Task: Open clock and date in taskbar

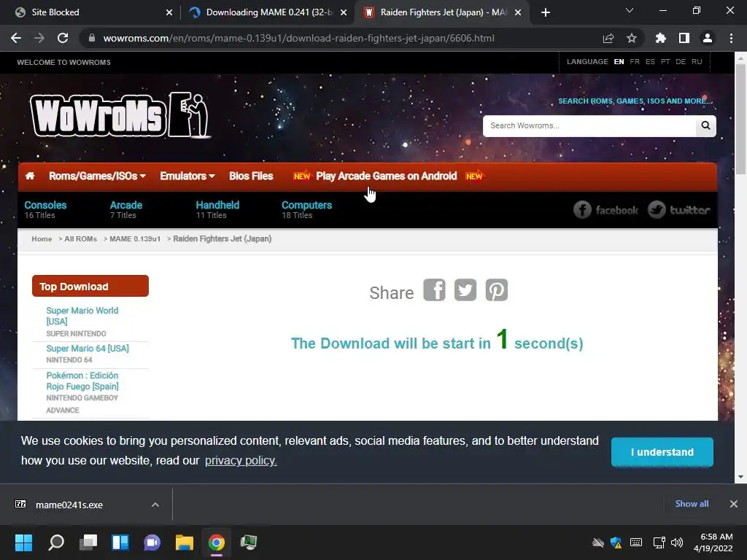Action: tap(713, 542)
